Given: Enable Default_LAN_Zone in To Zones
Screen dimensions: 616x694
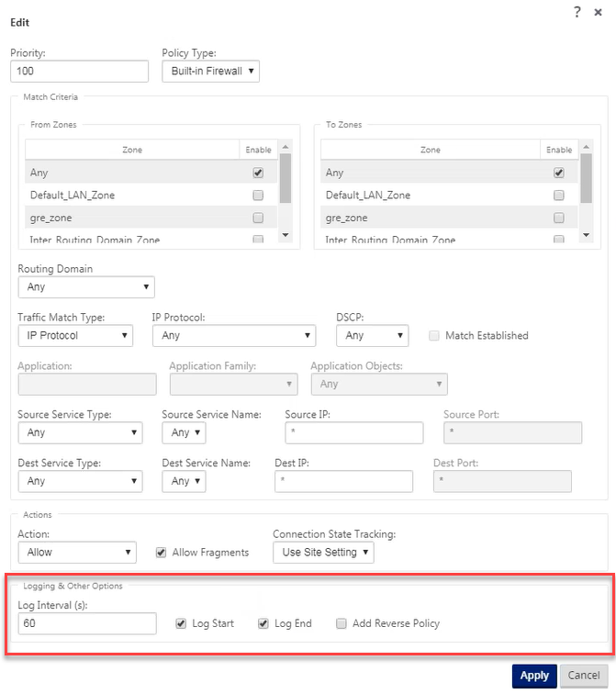Looking at the screenshot, I should point(559,196).
